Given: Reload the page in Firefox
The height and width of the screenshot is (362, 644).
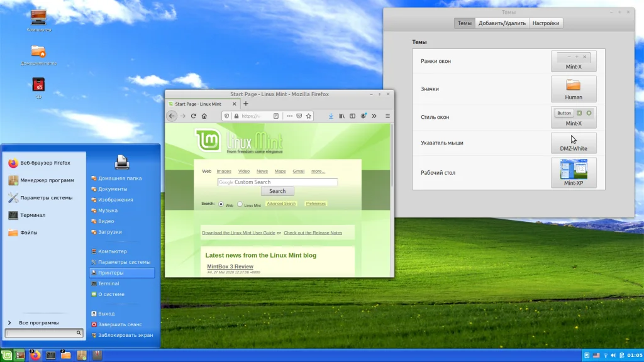Looking at the screenshot, I should pos(194,116).
